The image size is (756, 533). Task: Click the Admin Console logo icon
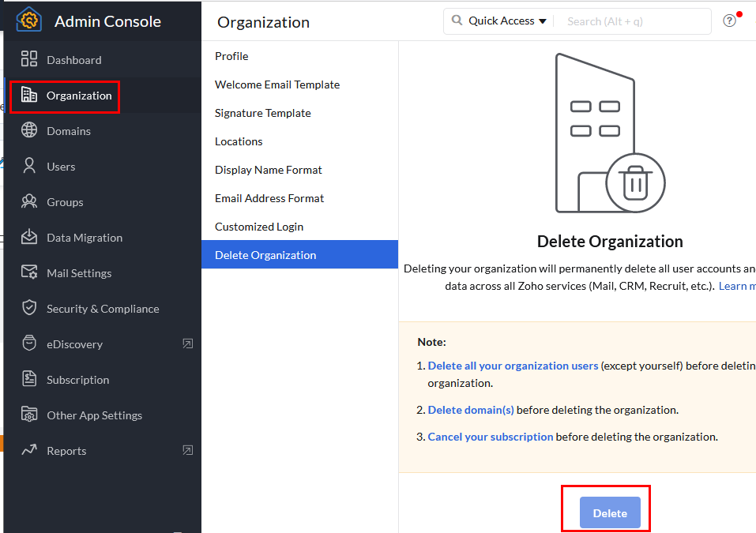click(x=29, y=20)
